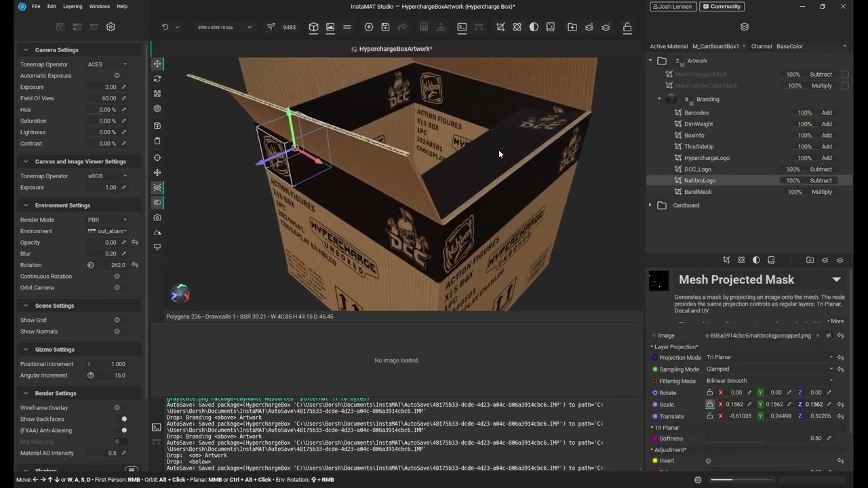Select the scale gizmo tool in viewport toolbar

pyautogui.click(x=157, y=94)
